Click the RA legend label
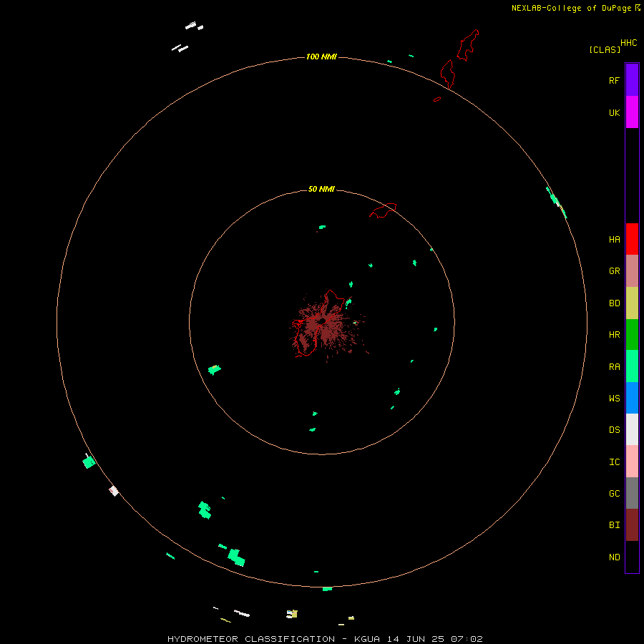 pos(614,367)
